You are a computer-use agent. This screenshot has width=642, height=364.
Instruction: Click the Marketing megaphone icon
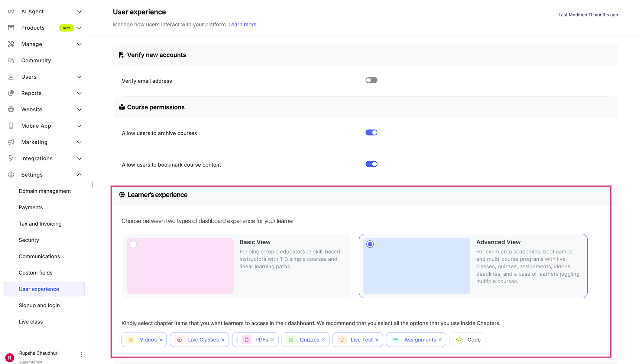(11, 142)
